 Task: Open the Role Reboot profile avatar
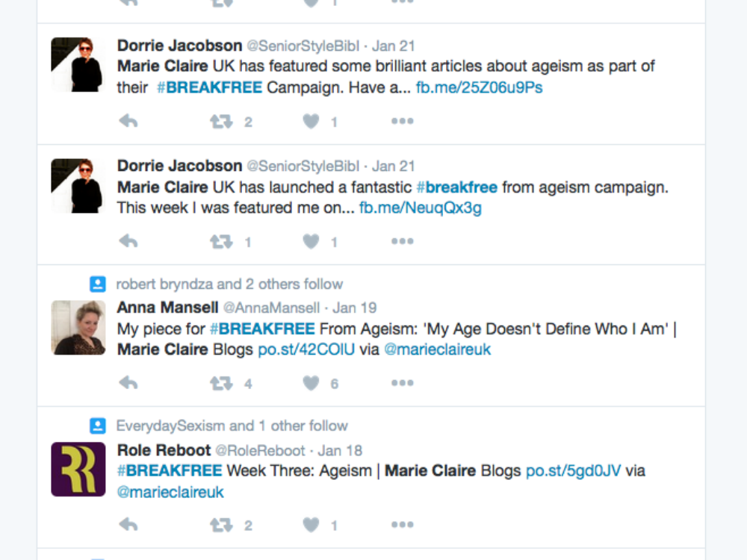click(78, 469)
